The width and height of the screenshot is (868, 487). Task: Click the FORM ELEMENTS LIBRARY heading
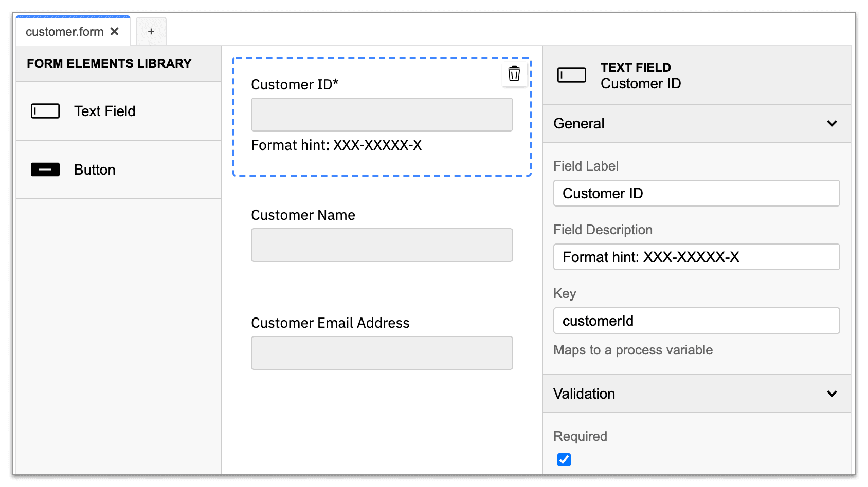click(109, 63)
